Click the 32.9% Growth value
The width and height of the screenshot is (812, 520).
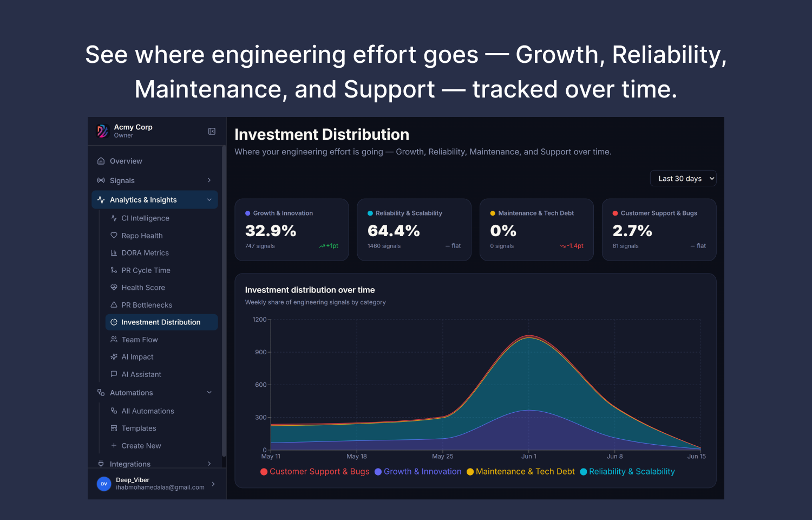click(271, 231)
